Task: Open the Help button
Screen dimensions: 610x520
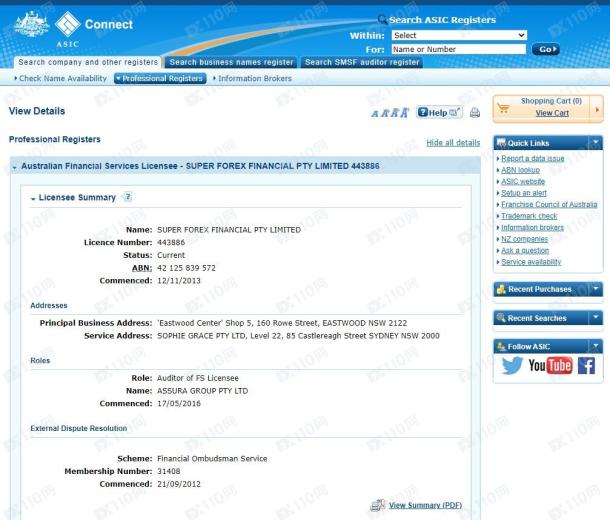Action: click(x=439, y=112)
